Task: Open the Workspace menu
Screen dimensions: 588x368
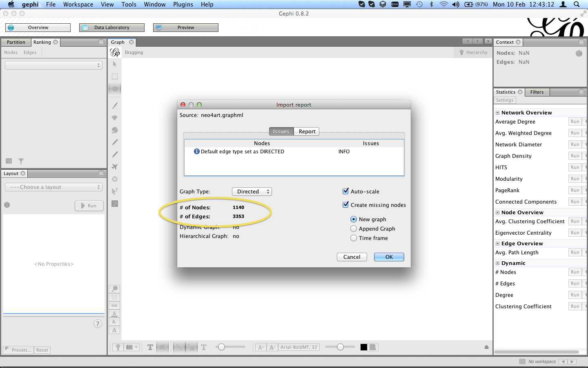Action: pos(78,4)
